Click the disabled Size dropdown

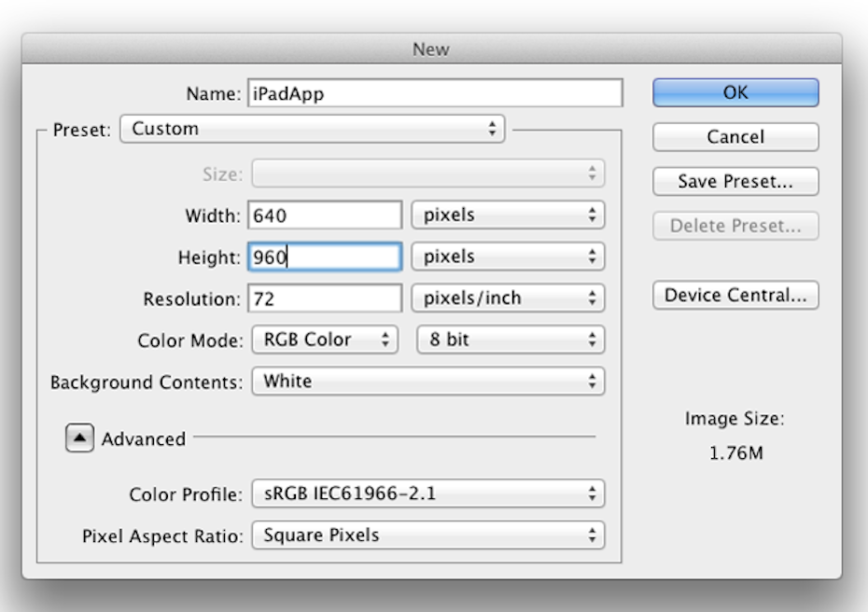click(x=427, y=174)
